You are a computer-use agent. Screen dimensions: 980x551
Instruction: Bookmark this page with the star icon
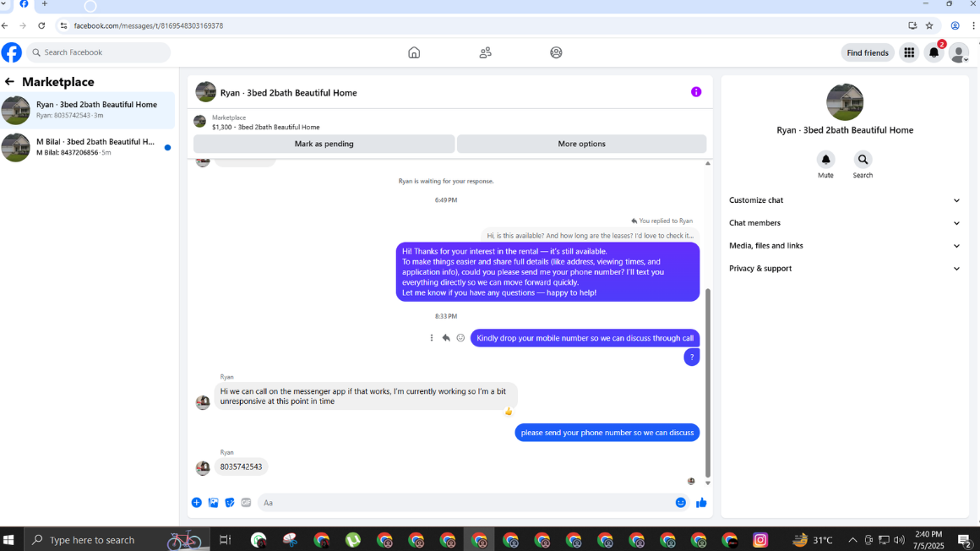point(929,25)
